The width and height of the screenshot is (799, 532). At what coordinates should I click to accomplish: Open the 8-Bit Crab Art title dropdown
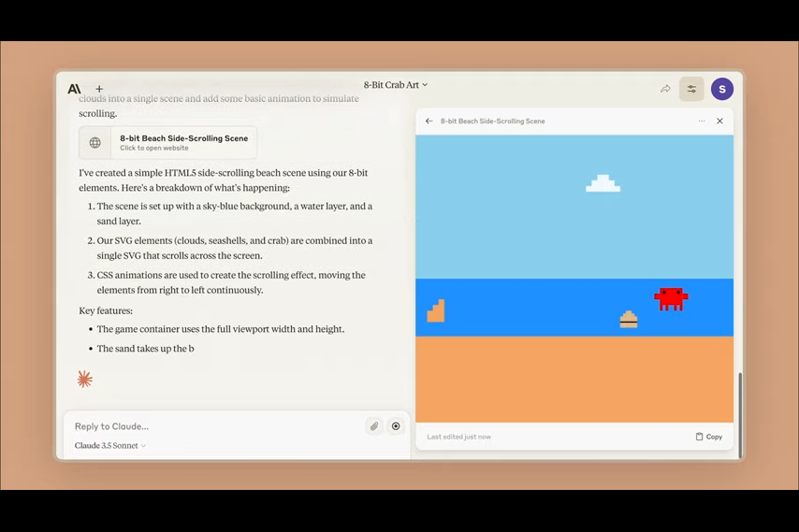pyautogui.click(x=396, y=85)
